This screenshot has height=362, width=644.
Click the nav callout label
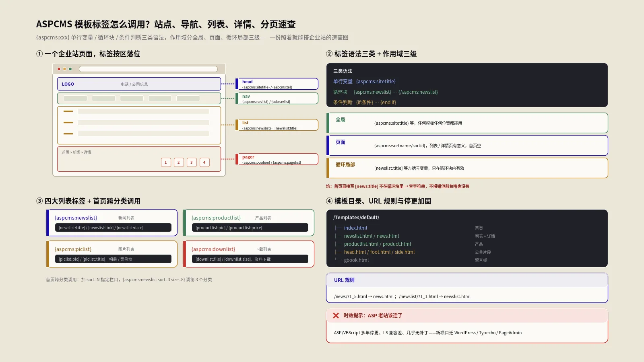[246, 96]
